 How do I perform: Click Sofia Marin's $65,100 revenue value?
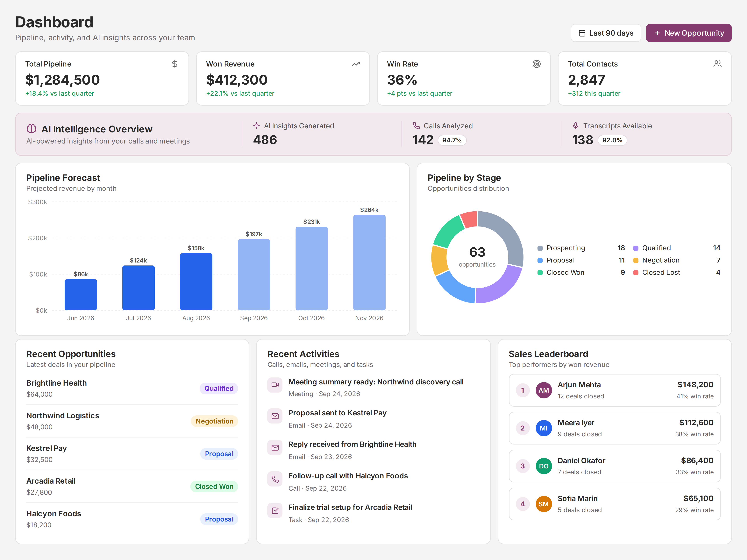[x=698, y=498]
